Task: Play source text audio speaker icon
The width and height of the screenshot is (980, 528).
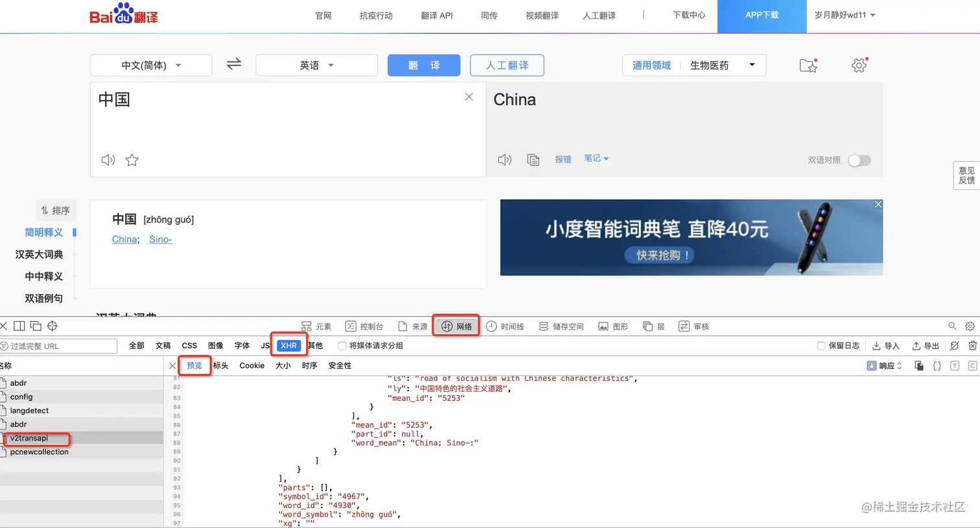Action: pyautogui.click(x=108, y=160)
